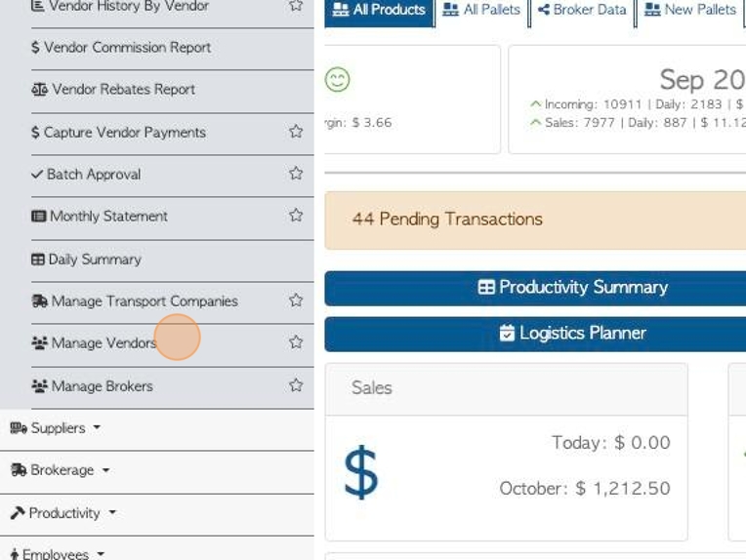Star the Monthly Statement menu item
The height and width of the screenshot is (560, 746).
tap(296, 215)
